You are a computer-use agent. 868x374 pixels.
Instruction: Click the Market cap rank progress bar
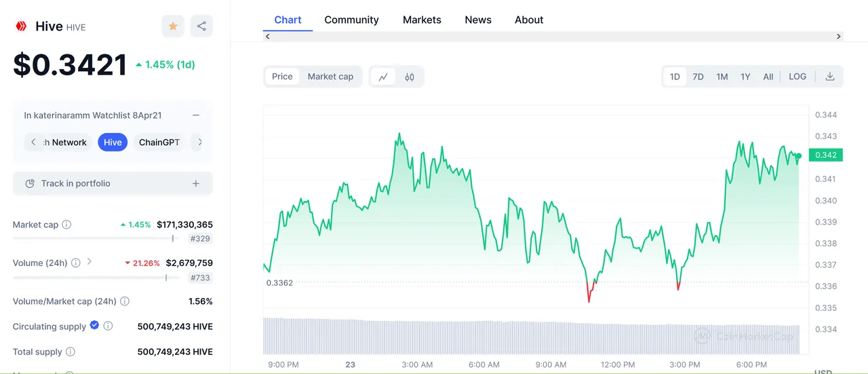(96, 238)
